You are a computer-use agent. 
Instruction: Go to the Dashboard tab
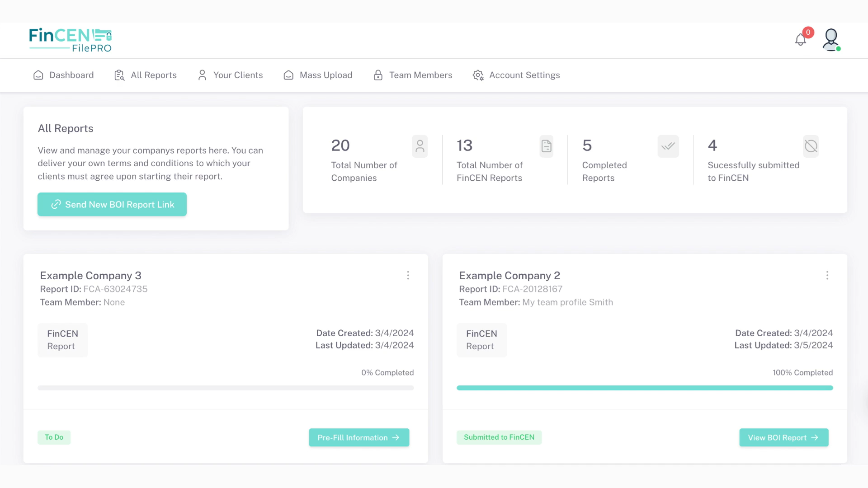(x=64, y=75)
